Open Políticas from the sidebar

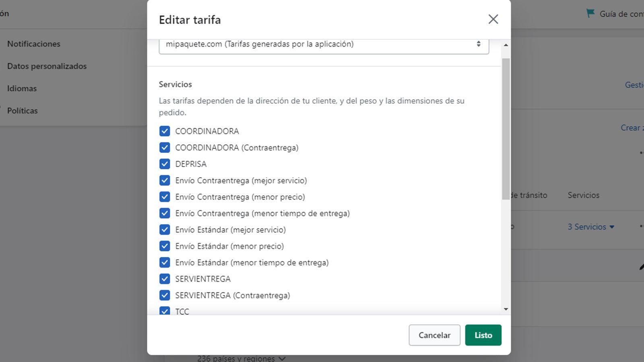[22, 110]
